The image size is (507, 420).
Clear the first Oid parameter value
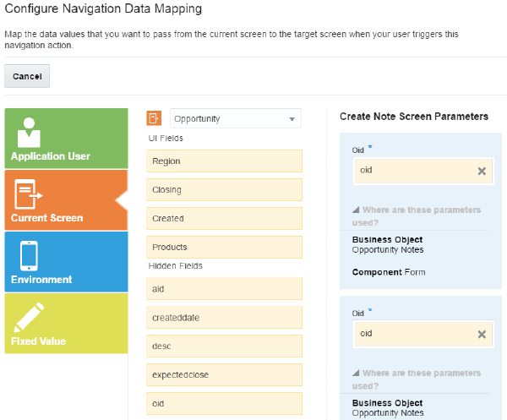pos(482,171)
